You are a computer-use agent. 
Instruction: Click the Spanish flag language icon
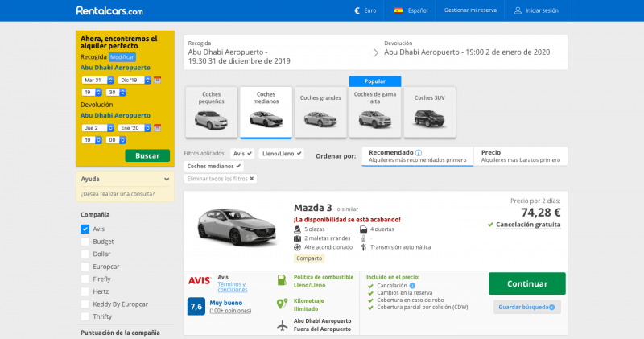[398, 10]
